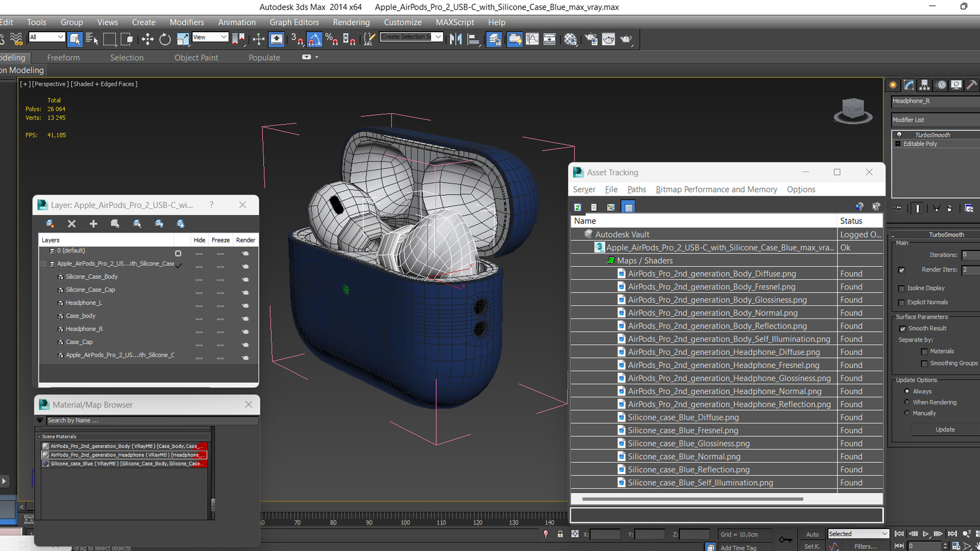Open Paths menu in Asset Tracking

636,189
